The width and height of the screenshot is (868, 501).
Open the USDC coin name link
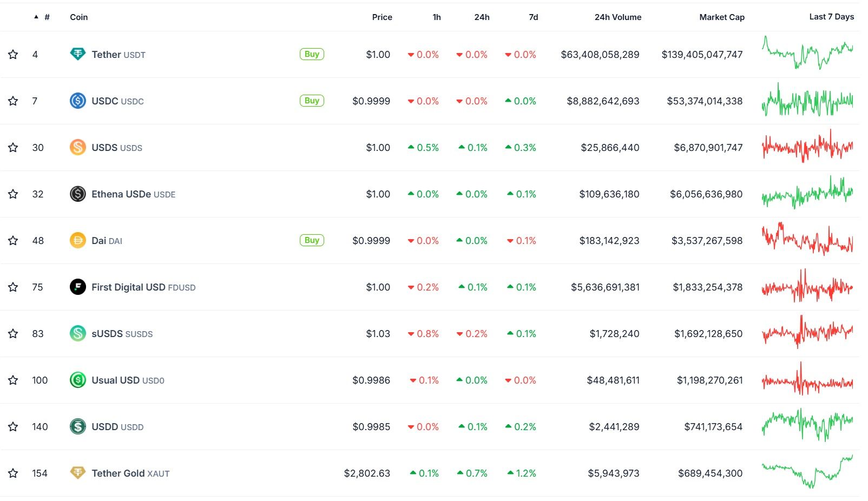point(117,101)
